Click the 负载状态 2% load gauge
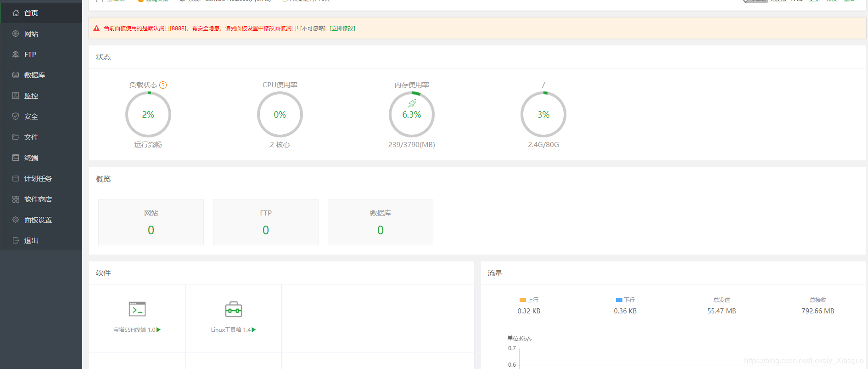This screenshot has height=369, width=868. click(x=148, y=114)
